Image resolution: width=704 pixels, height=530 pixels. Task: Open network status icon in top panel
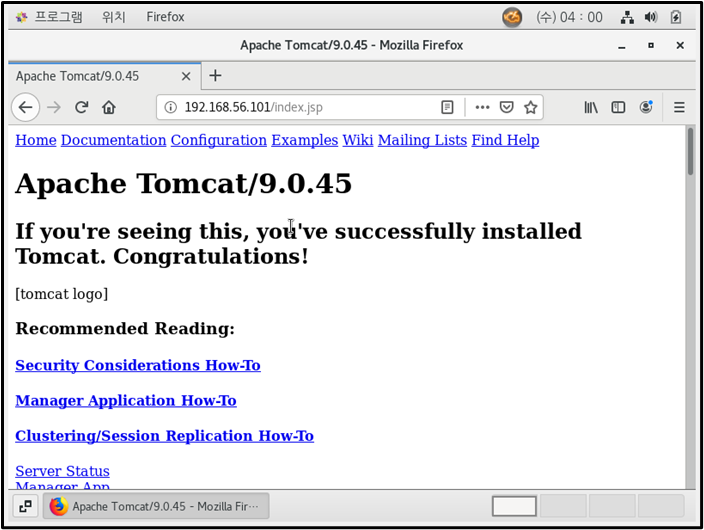[627, 18]
